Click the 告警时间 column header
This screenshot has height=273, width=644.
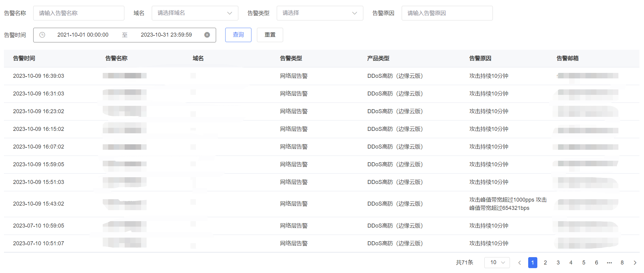point(24,58)
